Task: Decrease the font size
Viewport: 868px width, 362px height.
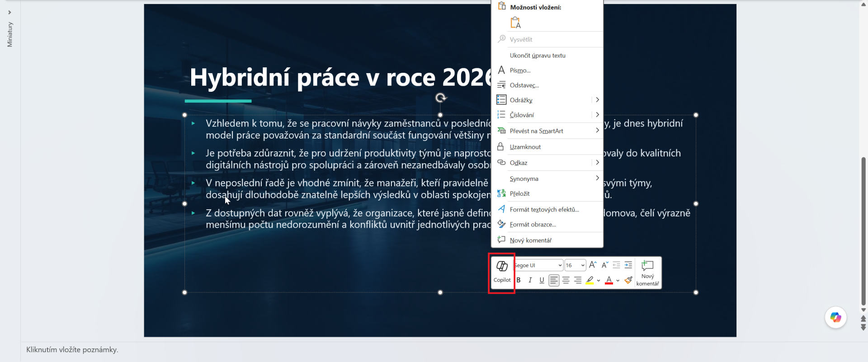Action: pos(605,265)
